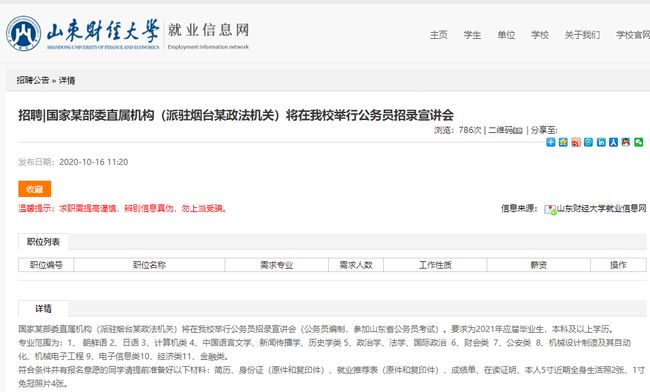
Task: Click the 山东财经大学 calligraphy name
Action: pos(103,31)
